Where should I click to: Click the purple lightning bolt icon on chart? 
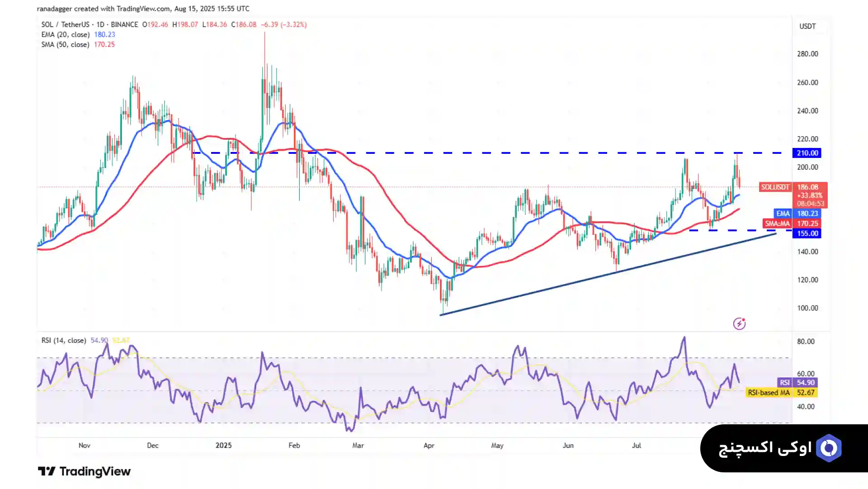tap(739, 323)
